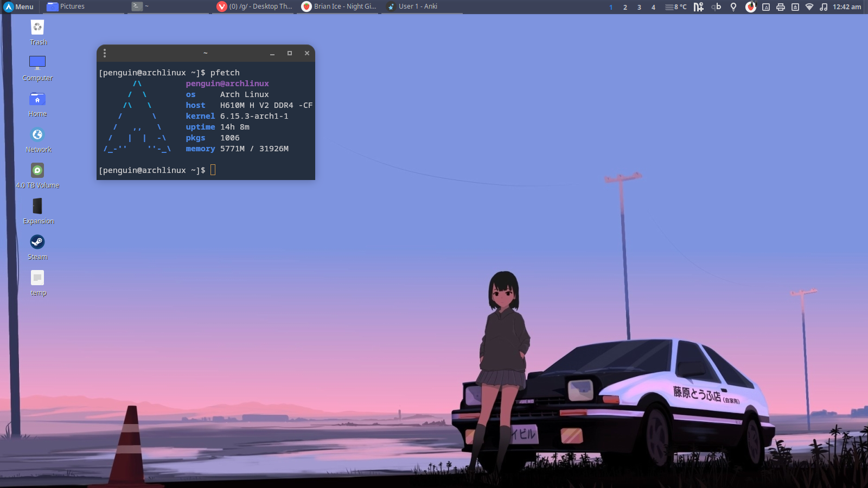Switch to the Pictures file manager window
The width and height of the screenshot is (868, 488).
[x=84, y=7]
